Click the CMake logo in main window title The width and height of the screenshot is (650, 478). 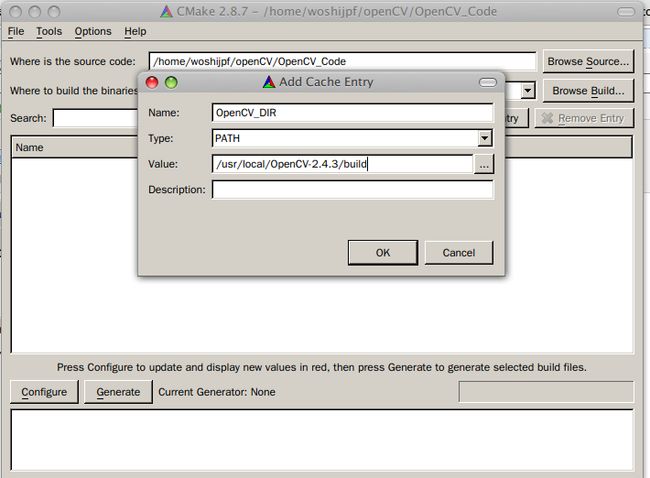[166, 11]
